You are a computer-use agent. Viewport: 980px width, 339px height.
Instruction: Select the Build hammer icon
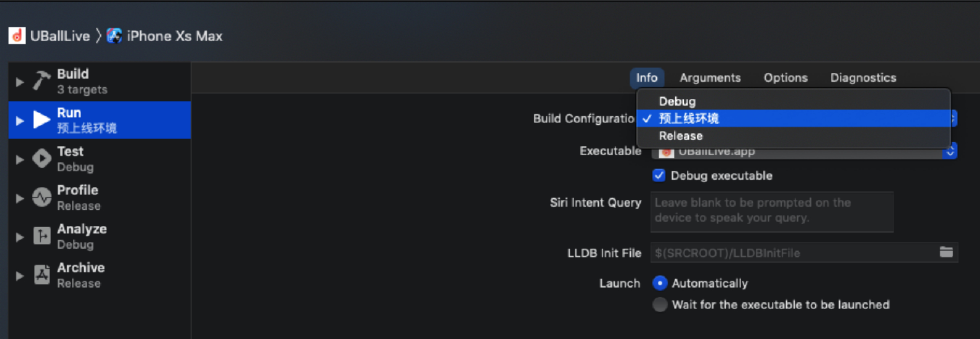click(x=41, y=81)
